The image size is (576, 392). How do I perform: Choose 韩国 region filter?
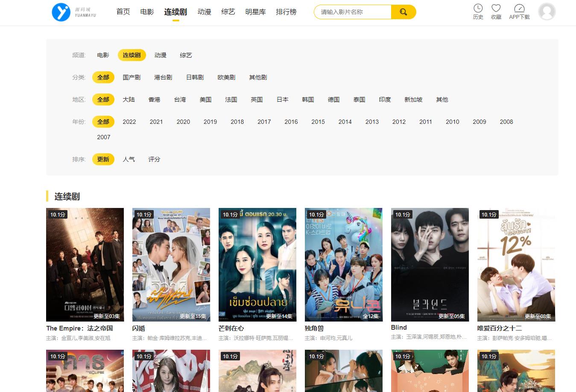pyautogui.click(x=308, y=99)
